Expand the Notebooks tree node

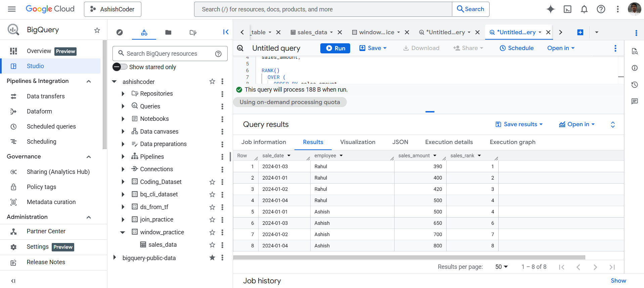click(x=123, y=119)
